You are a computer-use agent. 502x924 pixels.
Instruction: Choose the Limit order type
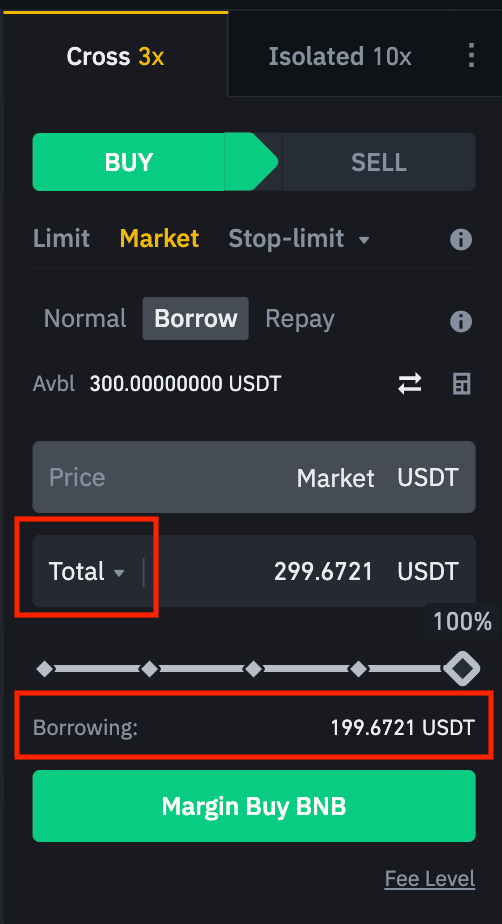[x=61, y=239]
